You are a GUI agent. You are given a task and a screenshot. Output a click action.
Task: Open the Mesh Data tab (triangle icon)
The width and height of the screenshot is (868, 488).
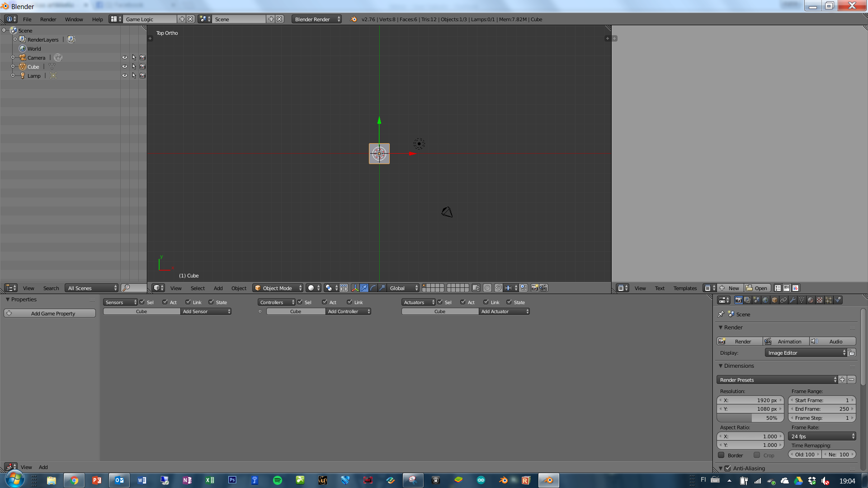pos(802,300)
